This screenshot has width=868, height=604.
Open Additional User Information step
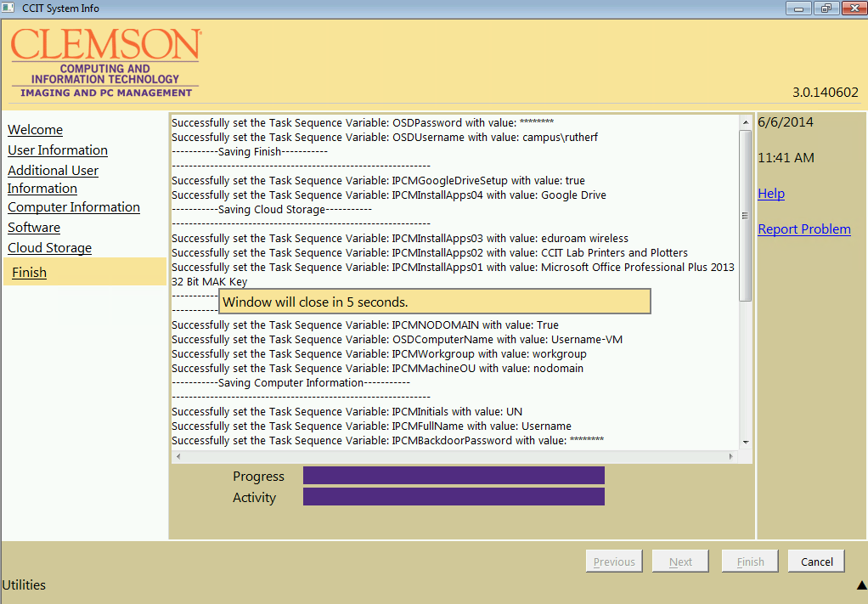click(53, 179)
